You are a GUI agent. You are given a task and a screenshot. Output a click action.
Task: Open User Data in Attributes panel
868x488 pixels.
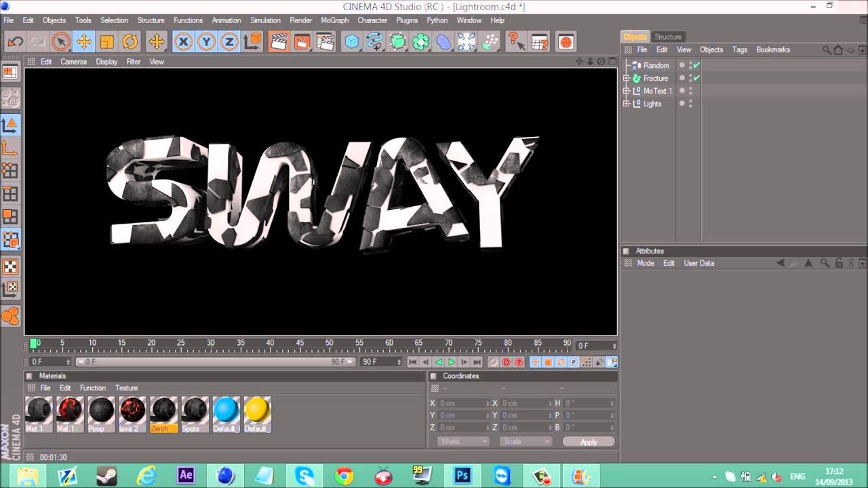(x=698, y=263)
